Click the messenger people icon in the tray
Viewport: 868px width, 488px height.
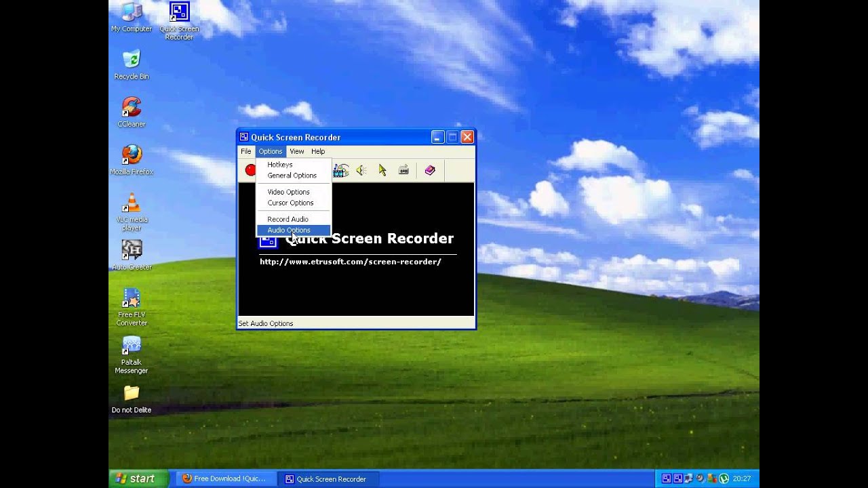[x=712, y=479]
